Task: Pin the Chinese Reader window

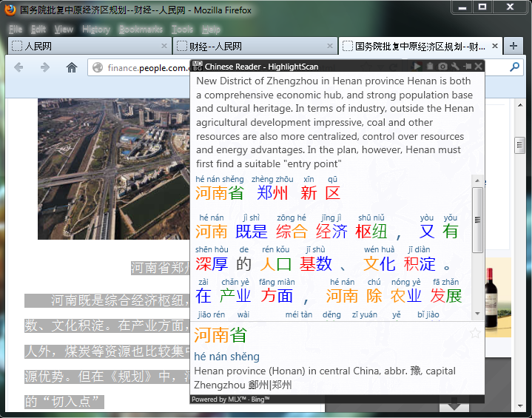Action: point(467,66)
